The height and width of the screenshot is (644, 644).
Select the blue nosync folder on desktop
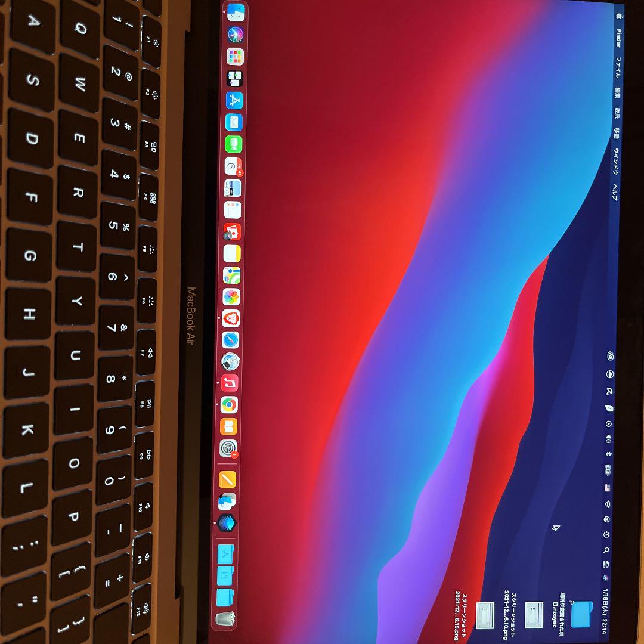[581, 615]
